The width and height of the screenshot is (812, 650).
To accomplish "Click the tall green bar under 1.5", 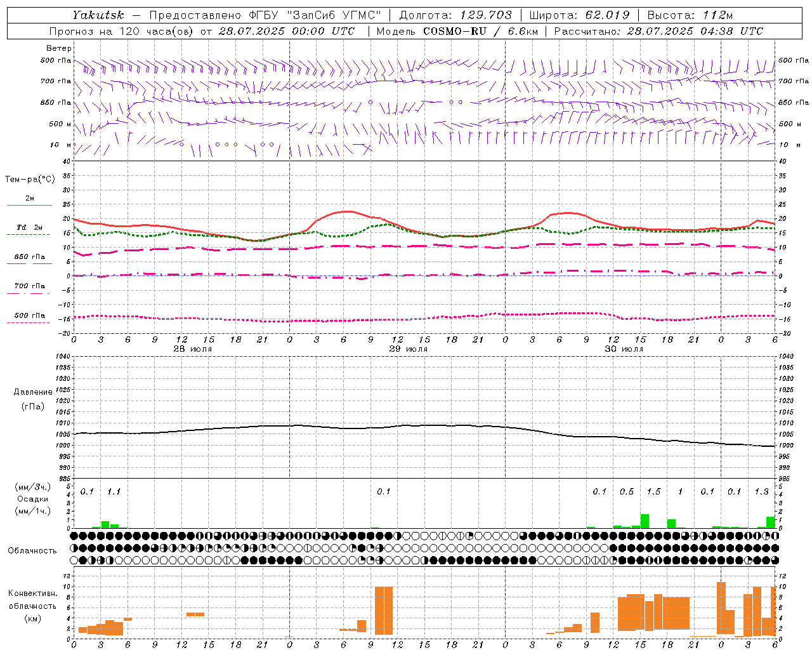I will pyautogui.click(x=645, y=521).
